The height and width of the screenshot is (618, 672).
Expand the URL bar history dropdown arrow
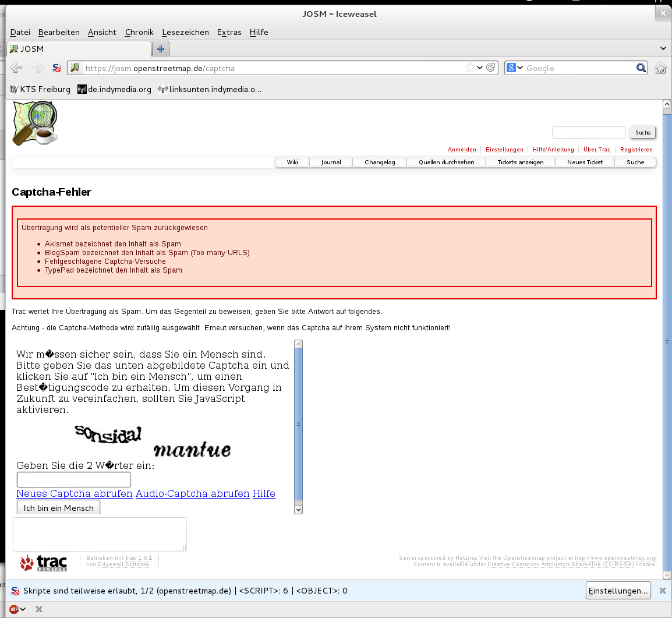tap(480, 68)
